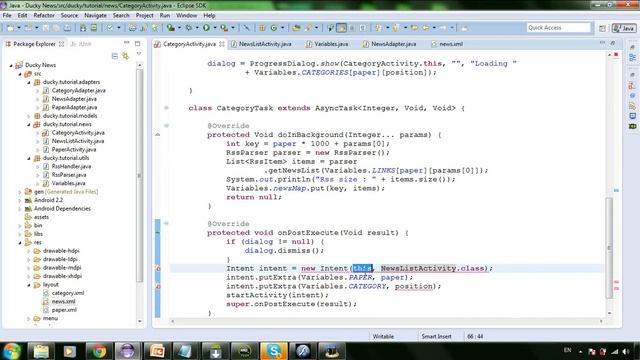640x360 pixels.
Task: Open the Edit menu
Action: click(x=22, y=16)
